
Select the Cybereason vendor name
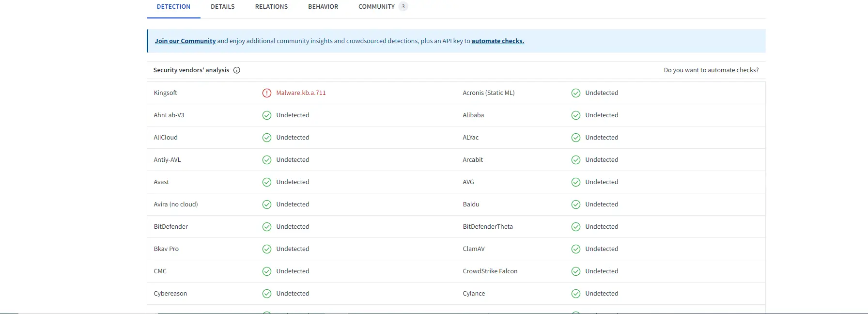click(170, 294)
